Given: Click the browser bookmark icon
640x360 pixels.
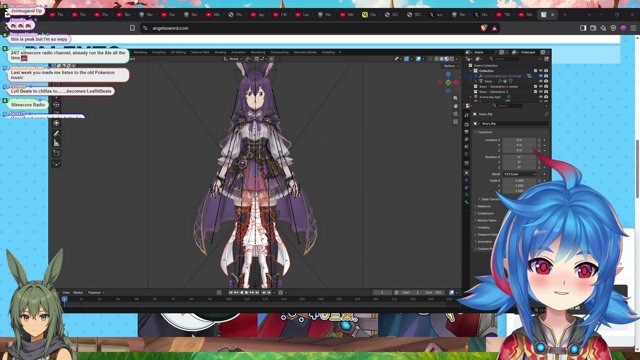Looking at the screenshot, I should pos(132,28).
